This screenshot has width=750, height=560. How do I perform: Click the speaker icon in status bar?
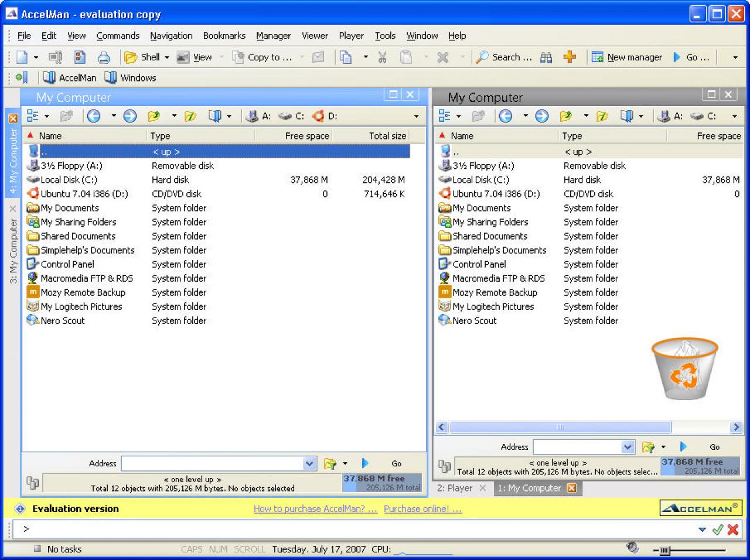pyautogui.click(x=632, y=548)
